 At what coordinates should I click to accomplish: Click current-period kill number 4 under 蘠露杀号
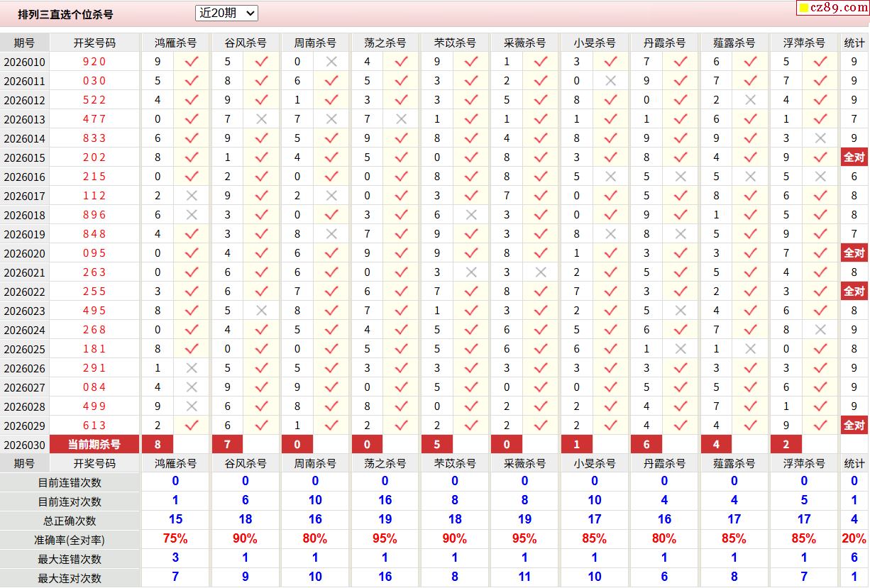(717, 445)
